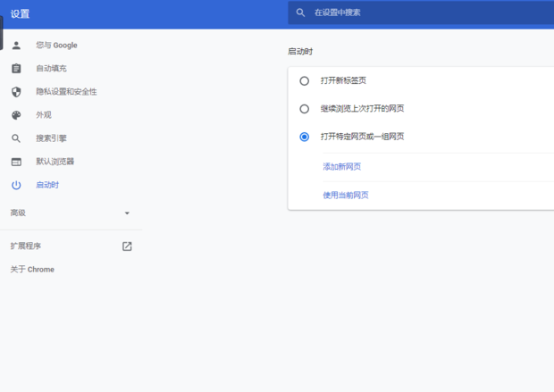This screenshot has height=392, width=554.
Task: Click the 使用当前网页 link
Action: click(346, 196)
